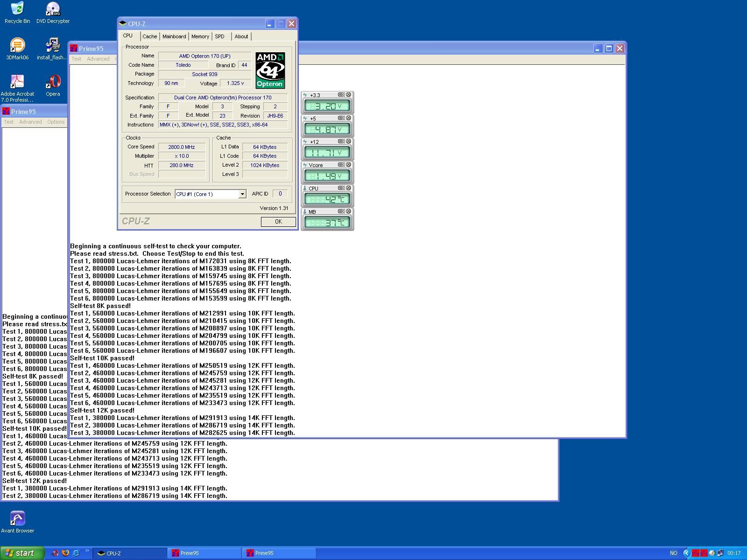Click the CPU 42 °C temperature display
Image resolution: width=747 pixels, height=560 pixels.
(327, 199)
